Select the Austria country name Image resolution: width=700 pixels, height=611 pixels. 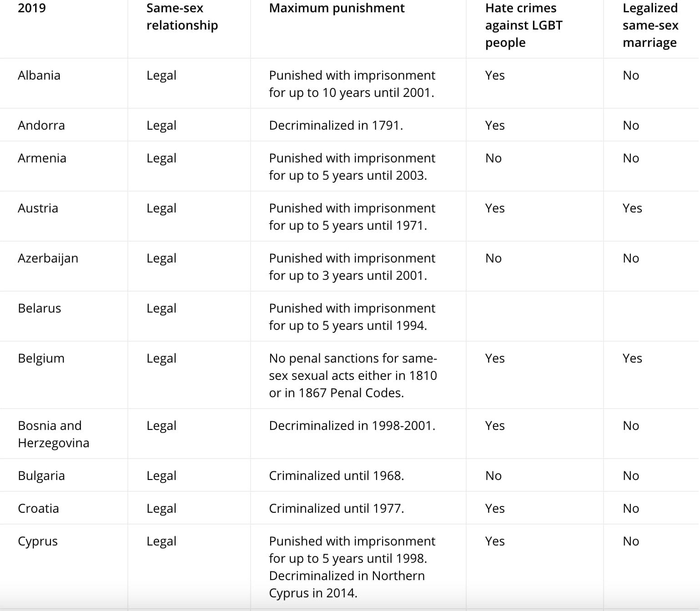click(38, 208)
